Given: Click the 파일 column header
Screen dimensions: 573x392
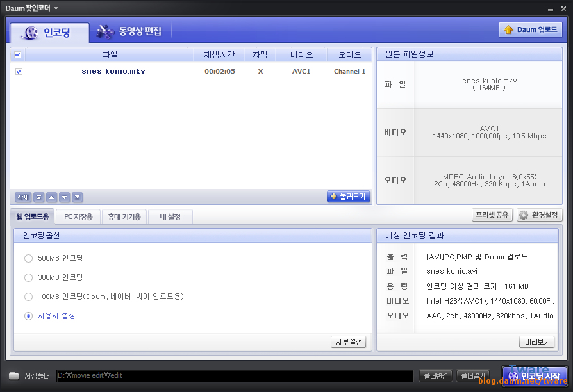Looking at the screenshot, I should [x=110, y=55].
